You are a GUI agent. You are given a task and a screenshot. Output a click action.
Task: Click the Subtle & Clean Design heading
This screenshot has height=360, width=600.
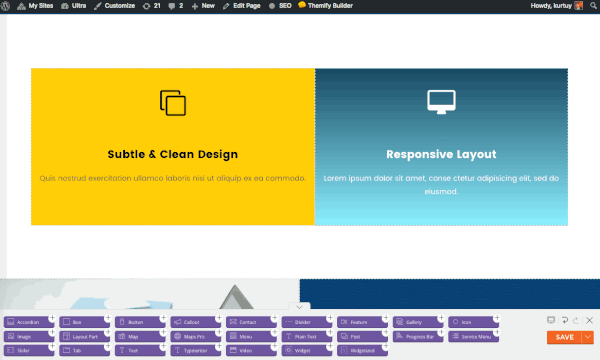tap(173, 154)
